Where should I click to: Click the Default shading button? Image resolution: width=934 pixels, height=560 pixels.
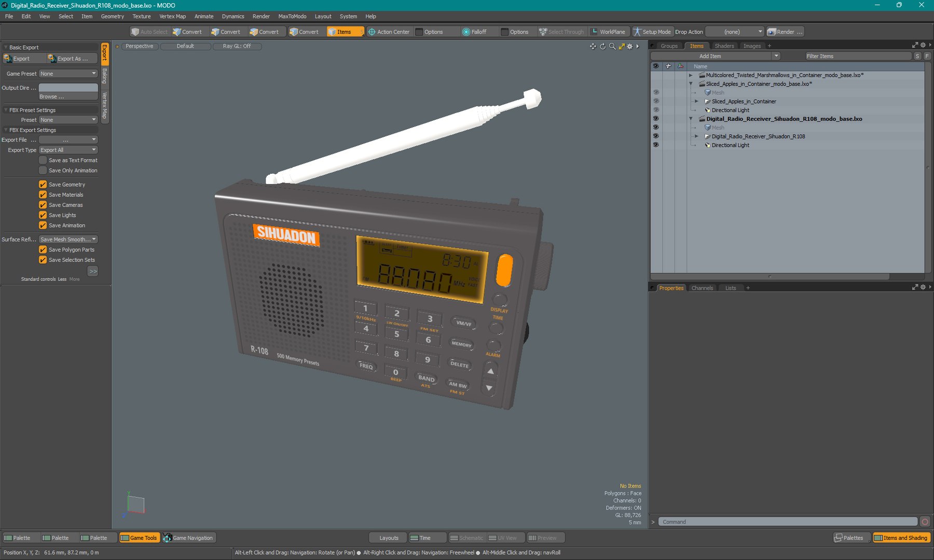point(185,46)
